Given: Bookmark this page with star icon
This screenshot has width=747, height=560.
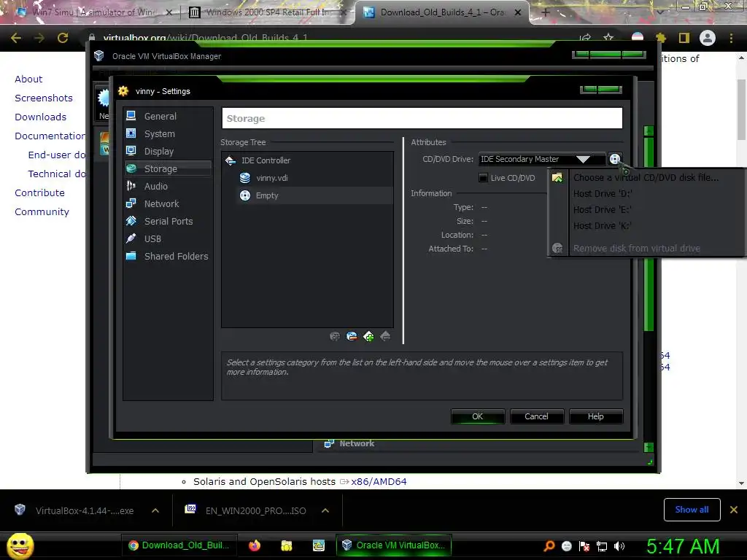Looking at the screenshot, I should pos(608,38).
